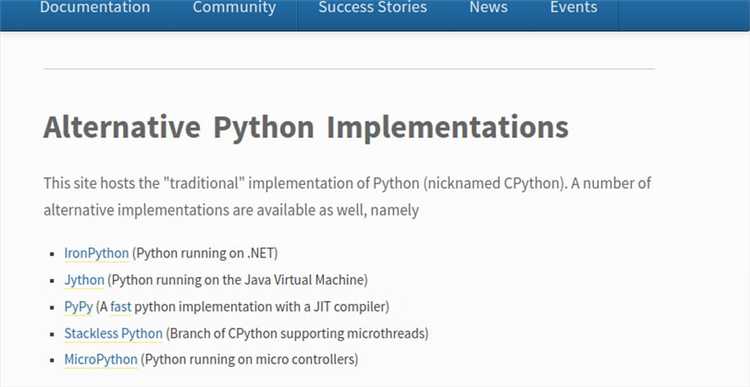
Task: Follow the IronPython link
Action: pyautogui.click(x=97, y=253)
